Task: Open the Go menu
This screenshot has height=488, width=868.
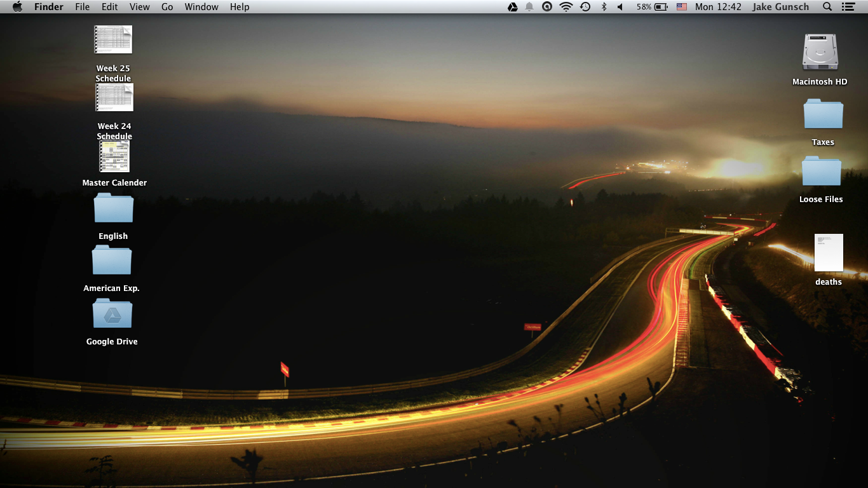Action: point(167,7)
